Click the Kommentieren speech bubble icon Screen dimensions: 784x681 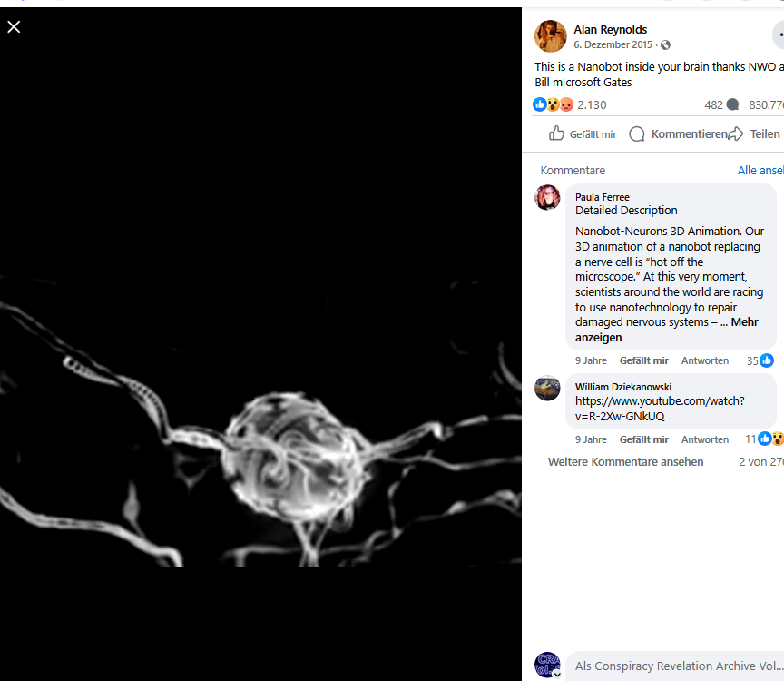coord(636,134)
